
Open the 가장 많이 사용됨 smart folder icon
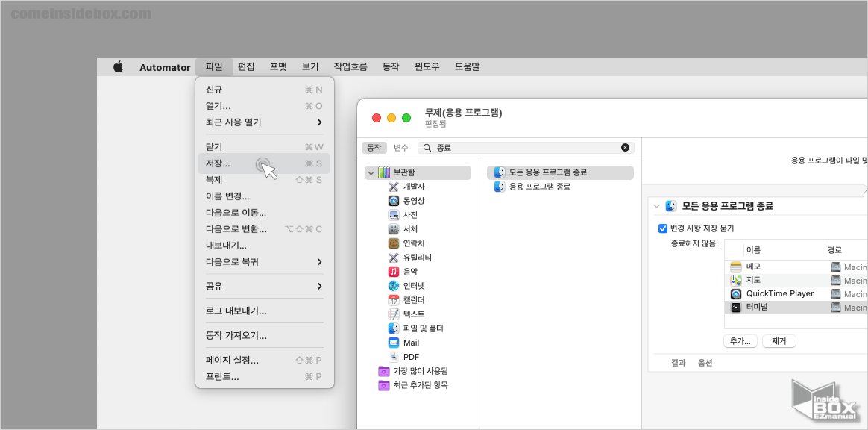[x=383, y=371]
